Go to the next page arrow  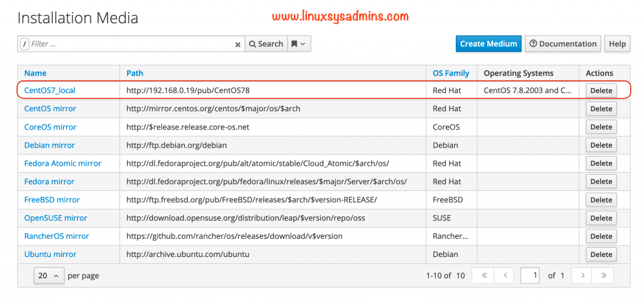(x=582, y=275)
